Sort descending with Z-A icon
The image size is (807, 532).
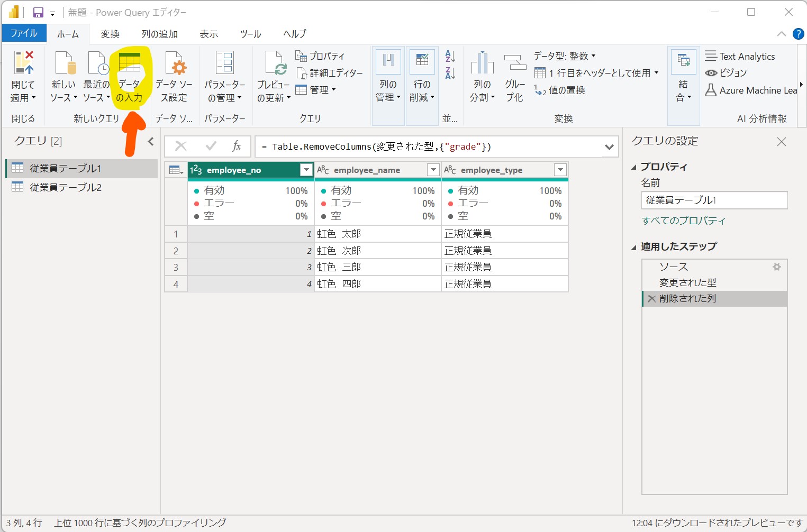(450, 73)
